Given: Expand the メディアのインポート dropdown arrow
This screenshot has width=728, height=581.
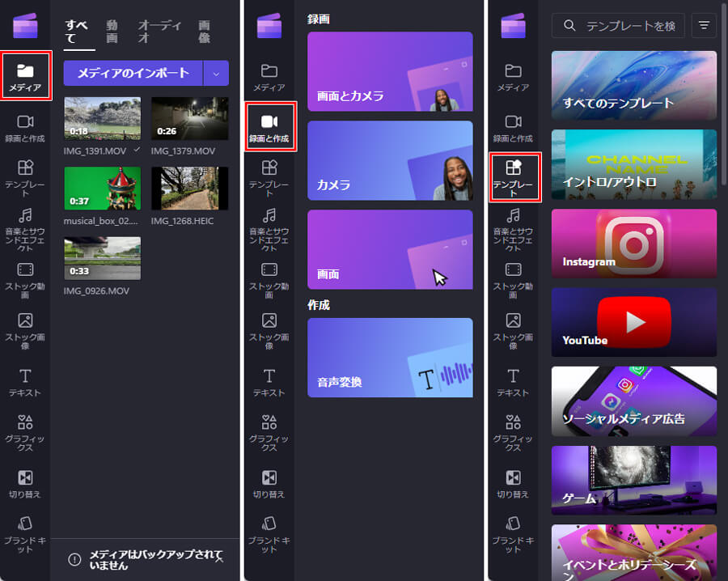Looking at the screenshot, I should pos(215,74).
